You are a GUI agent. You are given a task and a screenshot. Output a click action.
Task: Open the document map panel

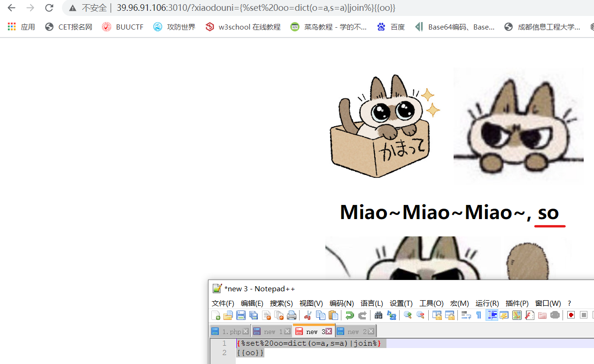click(x=517, y=315)
